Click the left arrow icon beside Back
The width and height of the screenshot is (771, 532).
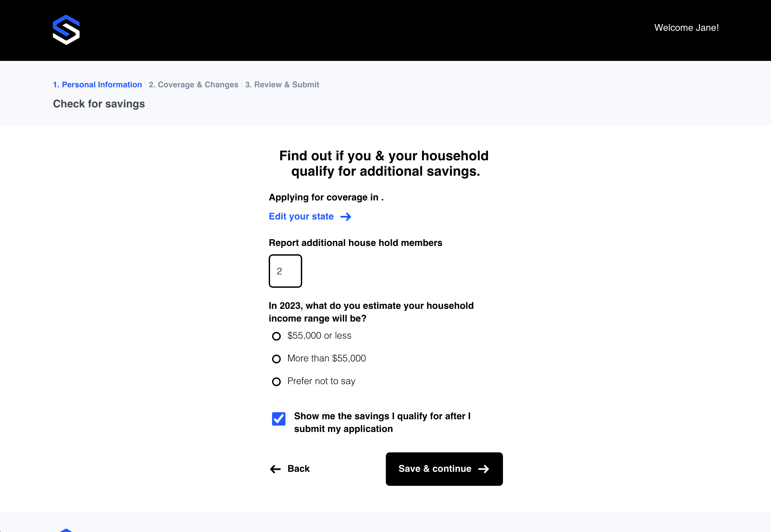[275, 469]
